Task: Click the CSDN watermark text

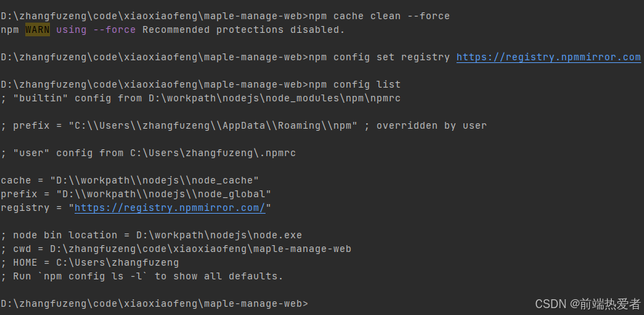Action: click(549, 303)
